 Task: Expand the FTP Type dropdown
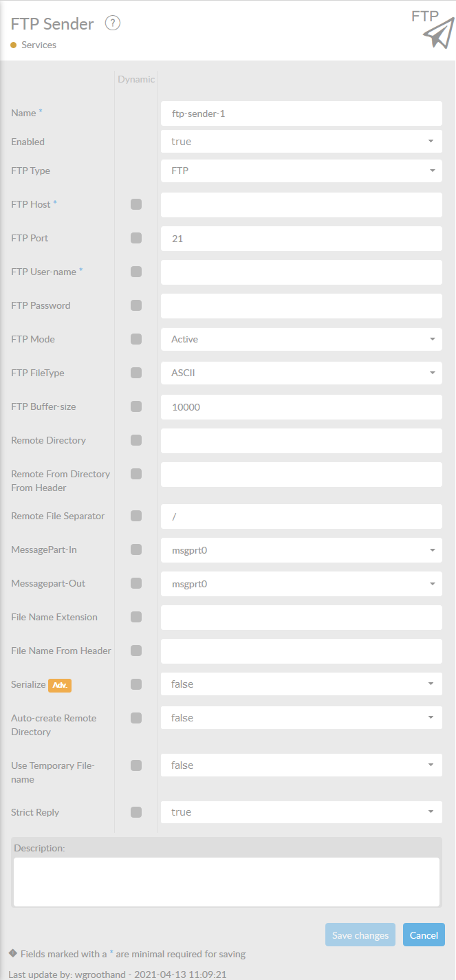click(301, 171)
